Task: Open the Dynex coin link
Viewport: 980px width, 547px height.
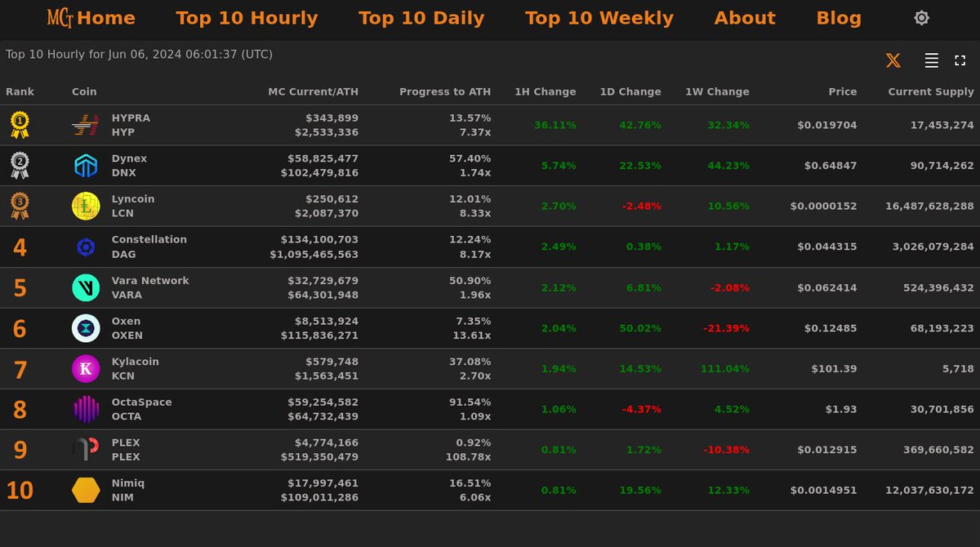Action: pyautogui.click(x=129, y=158)
